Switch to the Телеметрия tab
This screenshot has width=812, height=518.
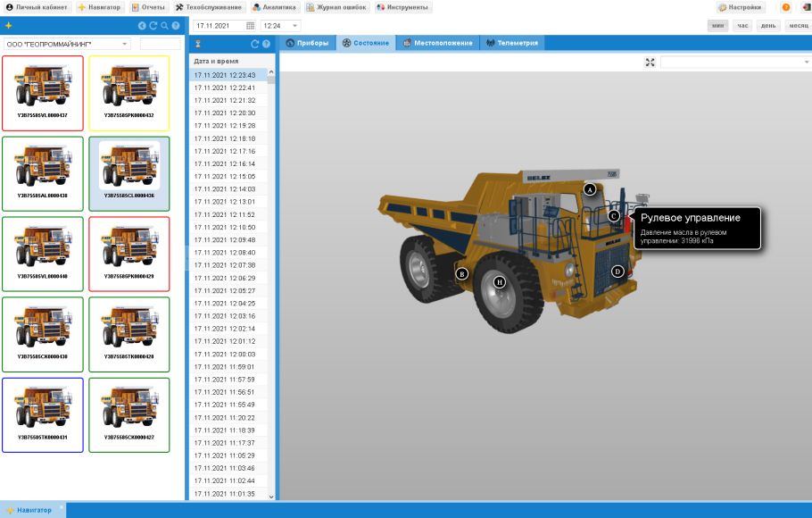click(x=512, y=43)
